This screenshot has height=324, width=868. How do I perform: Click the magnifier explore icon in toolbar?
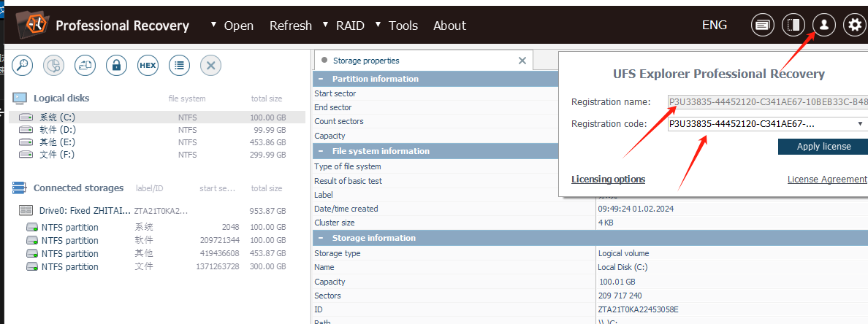[x=23, y=66]
